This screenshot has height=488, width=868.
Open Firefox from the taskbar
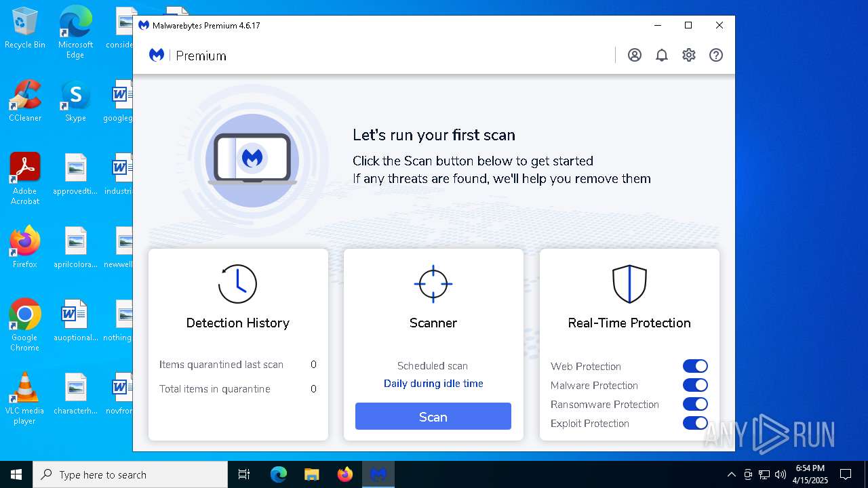point(345,474)
